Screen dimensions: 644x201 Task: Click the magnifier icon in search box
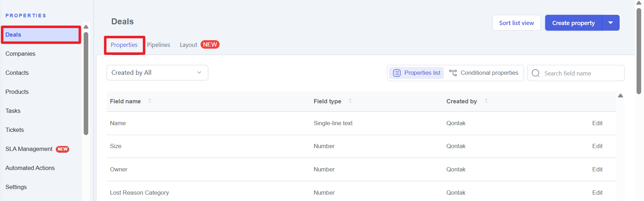[536, 73]
